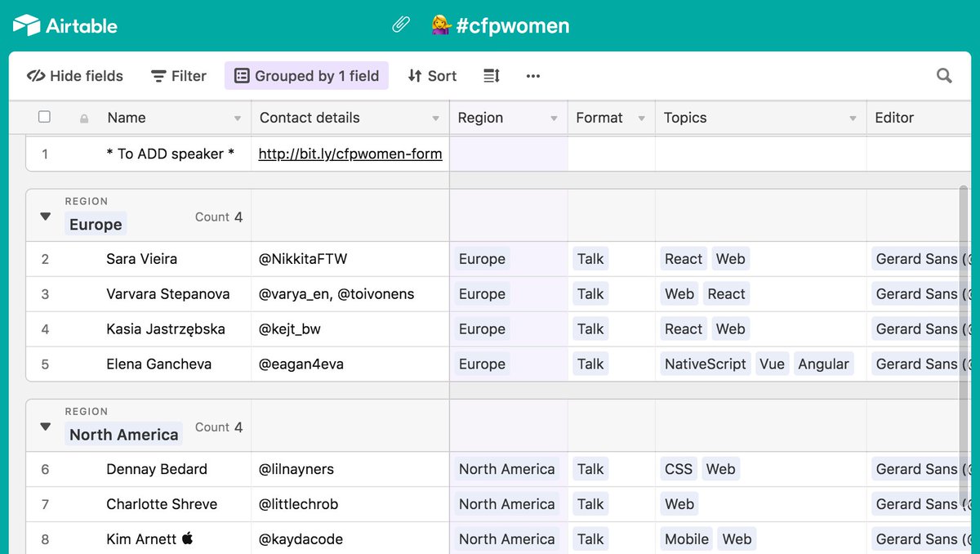This screenshot has height=554, width=980.
Task: Select the Dennay Bedard name cell
Action: pyautogui.click(x=157, y=469)
